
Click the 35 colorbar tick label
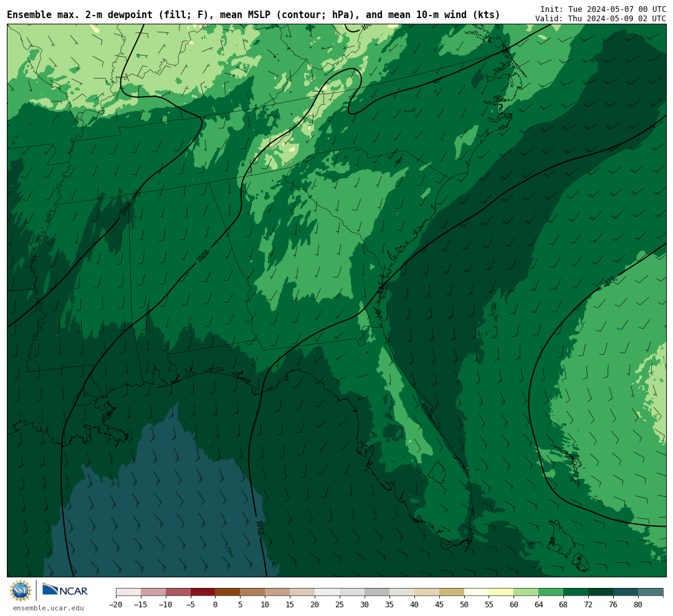coord(389,605)
